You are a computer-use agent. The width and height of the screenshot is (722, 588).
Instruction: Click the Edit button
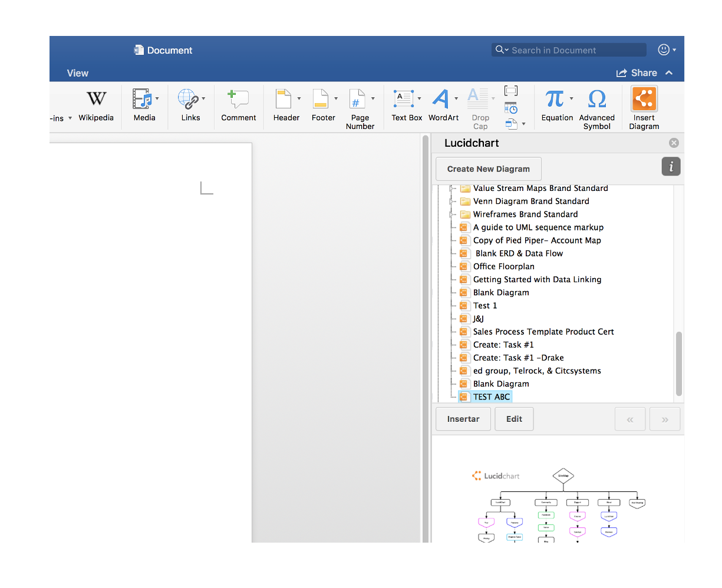point(514,419)
